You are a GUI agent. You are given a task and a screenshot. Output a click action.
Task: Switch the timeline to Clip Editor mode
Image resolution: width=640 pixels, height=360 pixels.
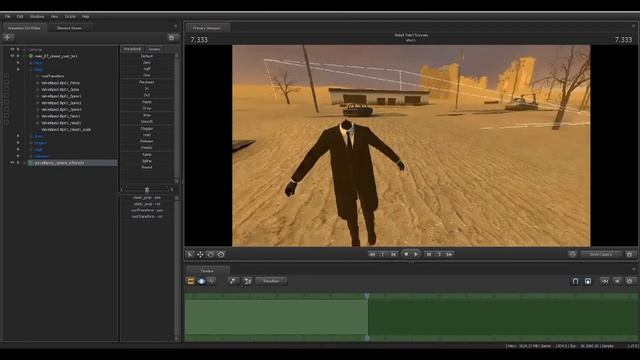click(190, 281)
